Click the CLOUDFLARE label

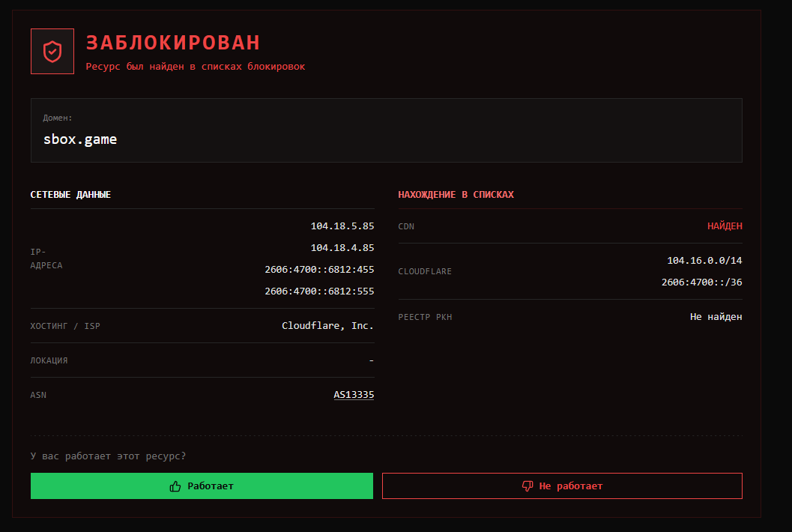click(425, 271)
